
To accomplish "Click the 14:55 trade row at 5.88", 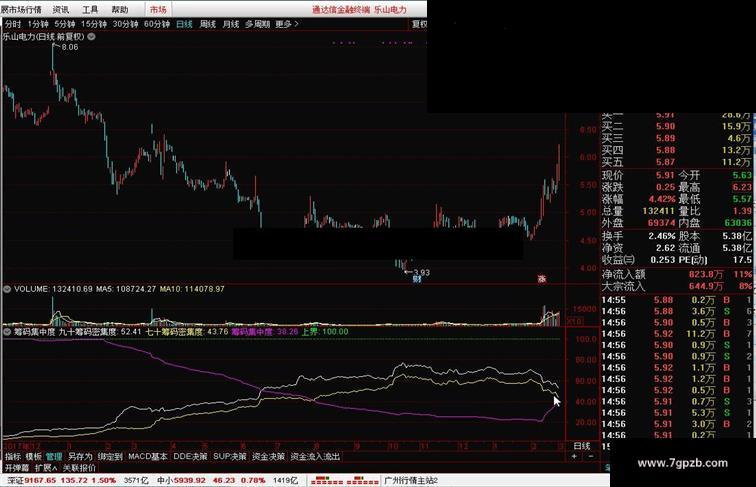I will point(677,300).
